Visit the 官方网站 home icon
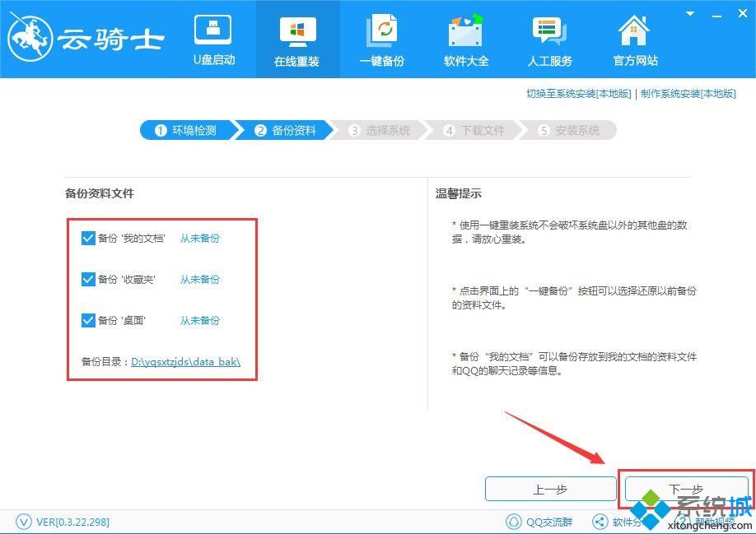 (x=635, y=32)
